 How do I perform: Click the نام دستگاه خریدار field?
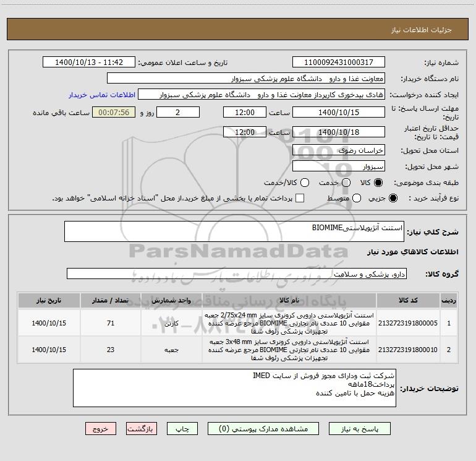pos(246,79)
